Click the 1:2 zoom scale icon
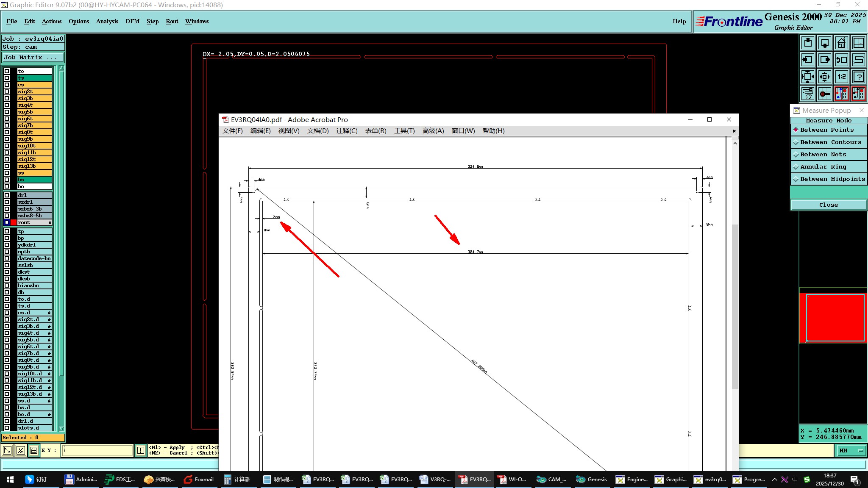Image resolution: width=868 pixels, height=488 pixels. pos(842,77)
